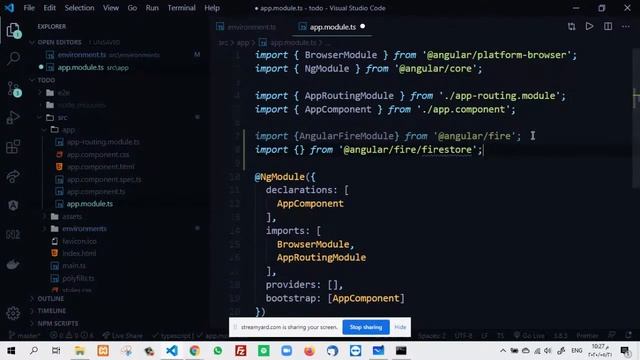Screen dimensions: 640x360
Task: Open the Docker whale view
Action: click(x=13, y=264)
